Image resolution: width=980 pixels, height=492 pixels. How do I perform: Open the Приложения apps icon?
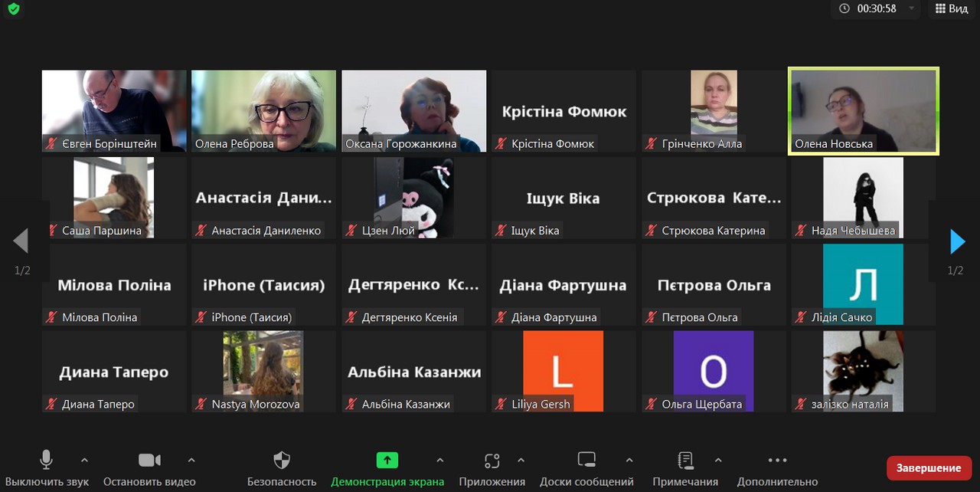coord(492,461)
